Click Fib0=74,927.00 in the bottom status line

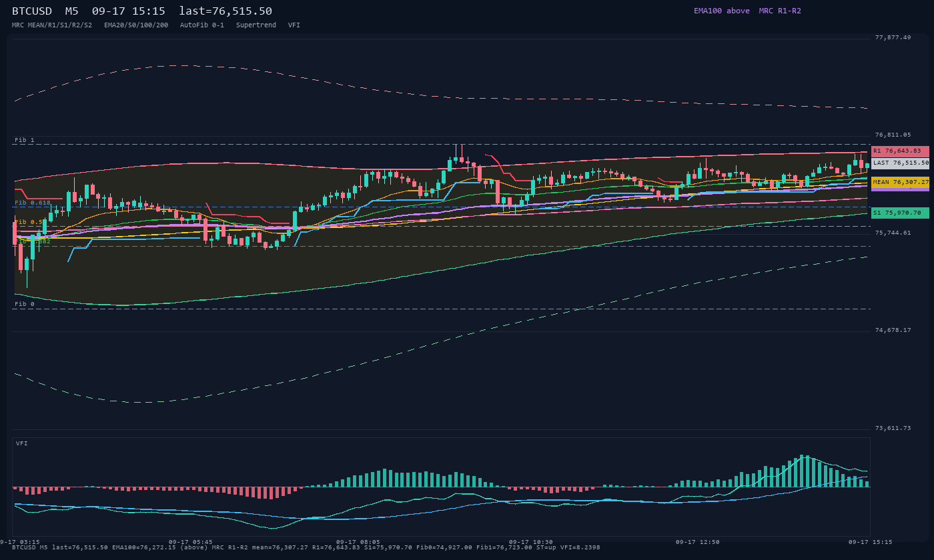(444, 547)
